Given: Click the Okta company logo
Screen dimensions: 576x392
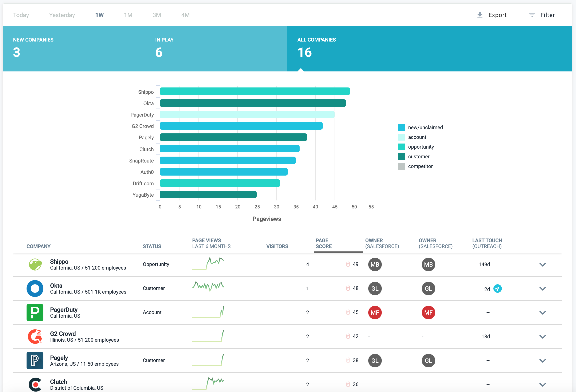Looking at the screenshot, I should [35, 288].
